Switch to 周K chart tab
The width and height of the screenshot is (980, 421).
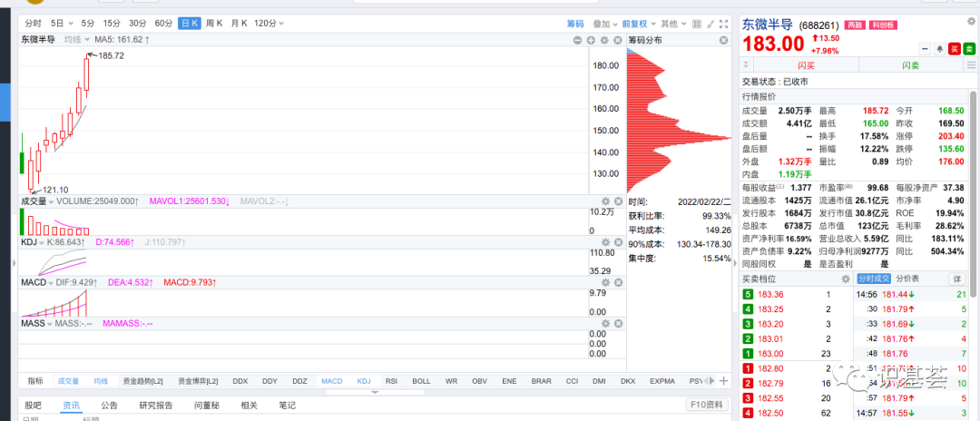pyautogui.click(x=214, y=24)
